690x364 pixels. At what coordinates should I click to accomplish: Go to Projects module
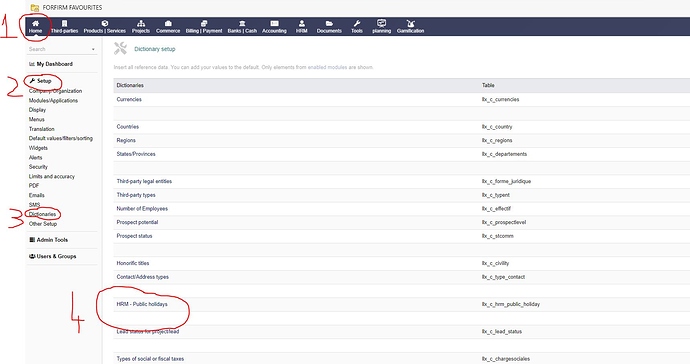coord(141,27)
